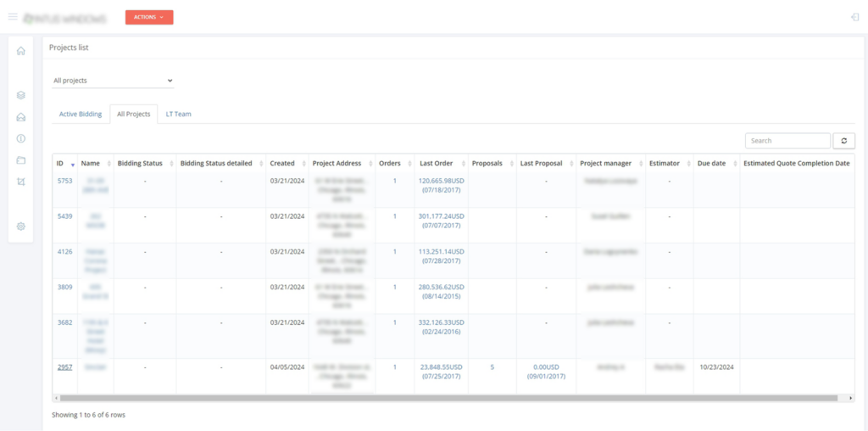The image size is (868, 431).
Task: Open the hamburger menu icon
Action: tap(12, 17)
